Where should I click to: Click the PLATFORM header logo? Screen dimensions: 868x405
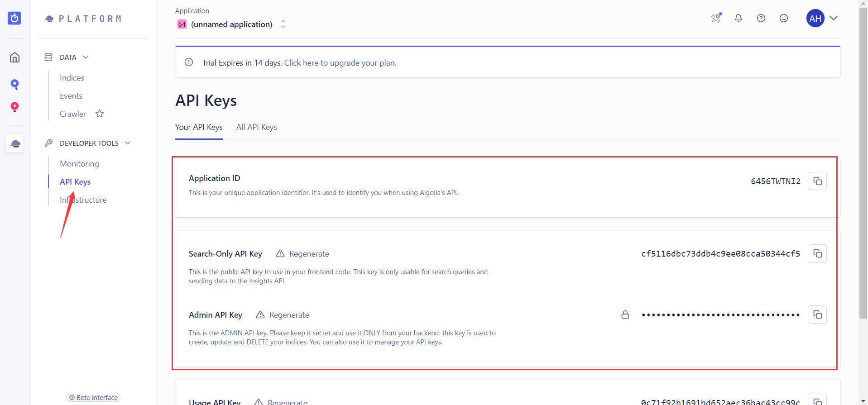[83, 19]
